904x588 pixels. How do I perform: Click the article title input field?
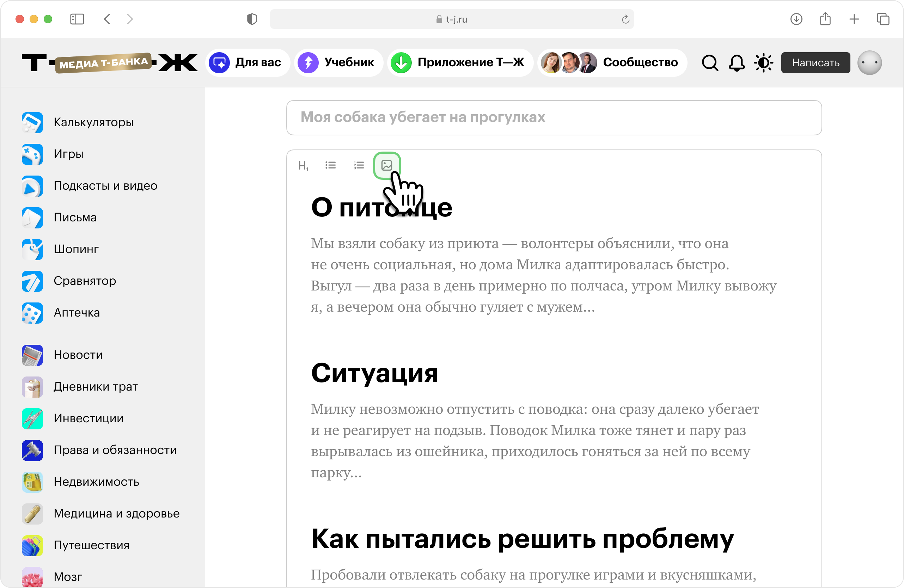(554, 117)
